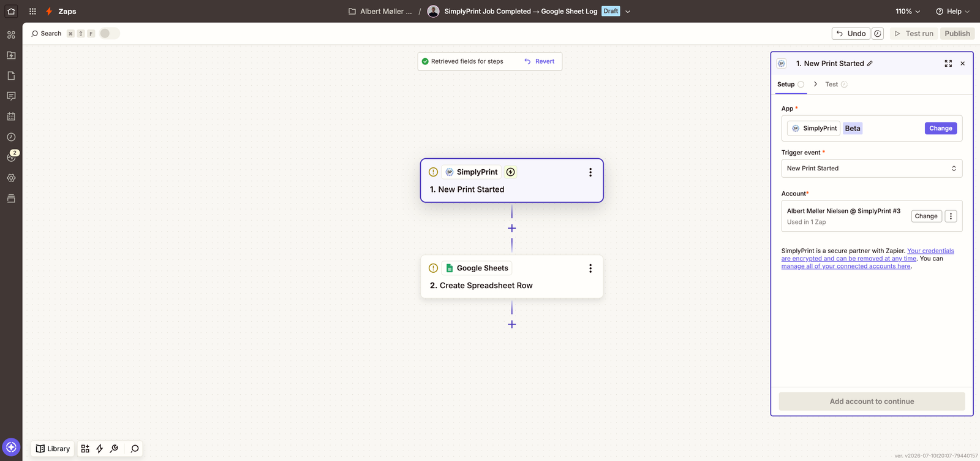This screenshot has height=461, width=980.
Task: Revert the retrieved fields change
Action: pos(540,61)
